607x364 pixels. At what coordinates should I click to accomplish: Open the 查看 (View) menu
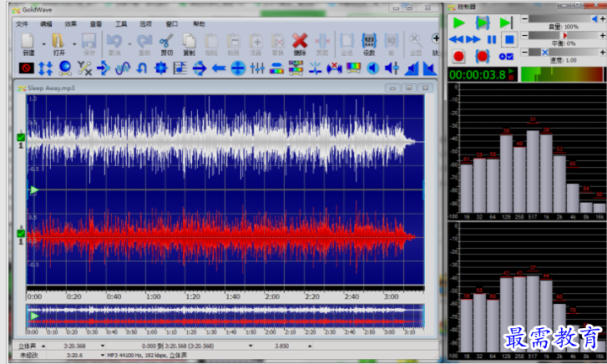[x=96, y=24]
